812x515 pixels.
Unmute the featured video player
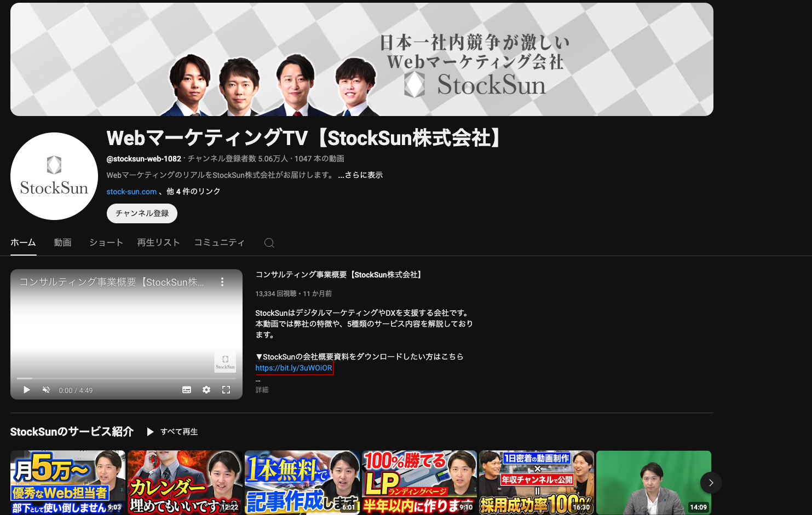46,390
